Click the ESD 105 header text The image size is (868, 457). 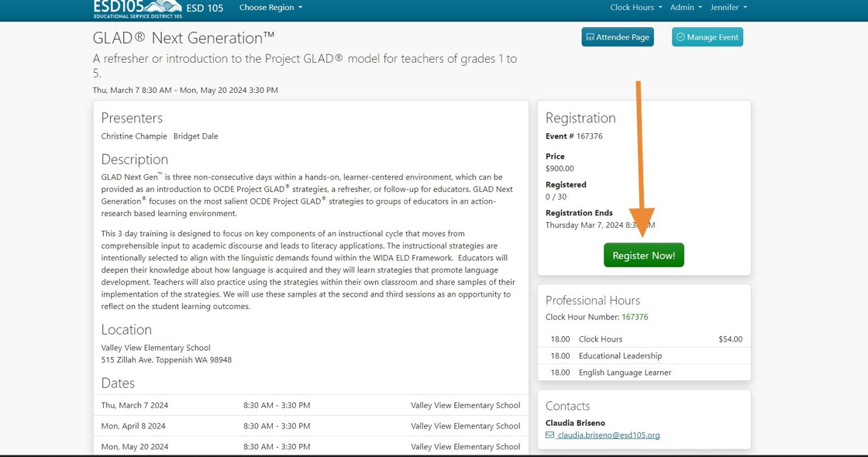coord(205,8)
